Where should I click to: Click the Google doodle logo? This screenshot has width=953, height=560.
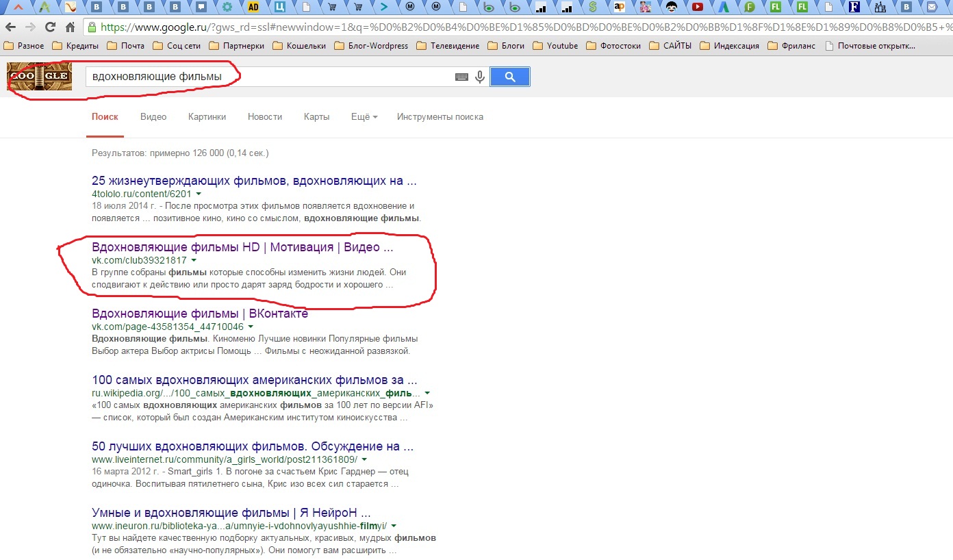pyautogui.click(x=39, y=77)
